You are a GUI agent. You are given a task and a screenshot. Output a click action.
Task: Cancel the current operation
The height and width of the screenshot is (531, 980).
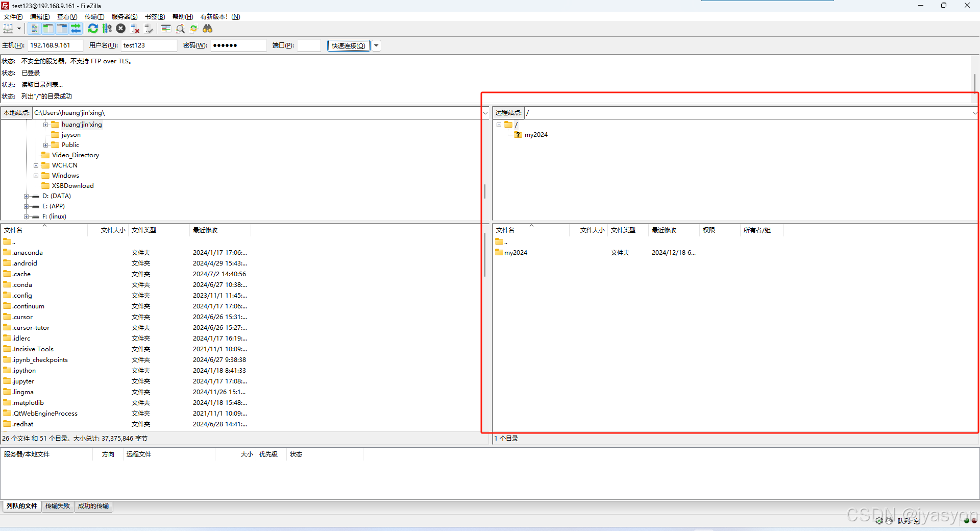(x=121, y=29)
